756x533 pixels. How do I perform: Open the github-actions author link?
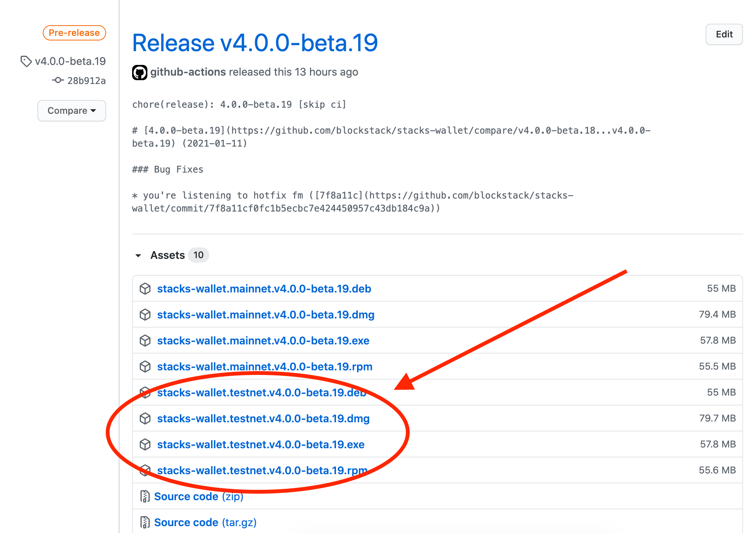188,72
